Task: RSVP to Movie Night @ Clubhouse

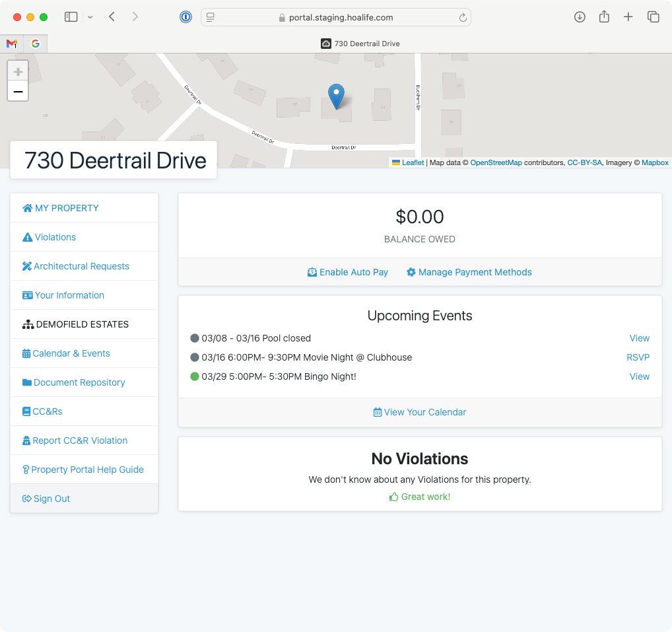Action: tap(638, 357)
